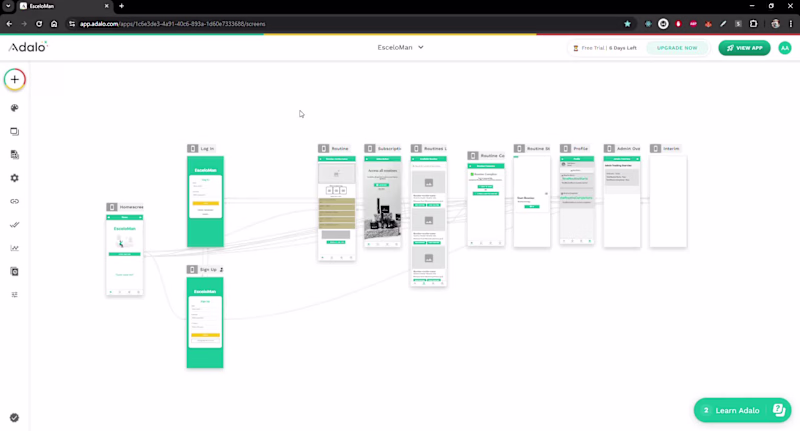Screen dimensions: 800x431
Task: Click the browser profile avatar
Action: coord(776,24)
